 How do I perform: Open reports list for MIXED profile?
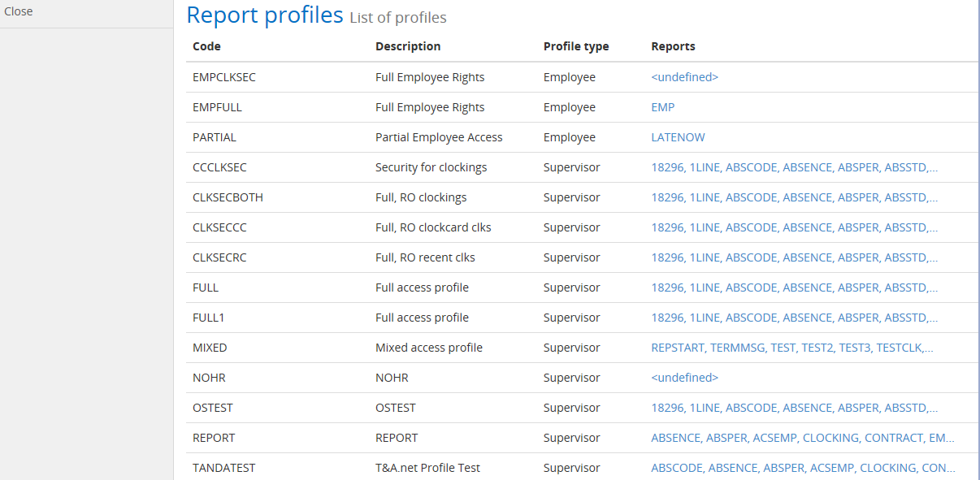pyautogui.click(x=791, y=348)
